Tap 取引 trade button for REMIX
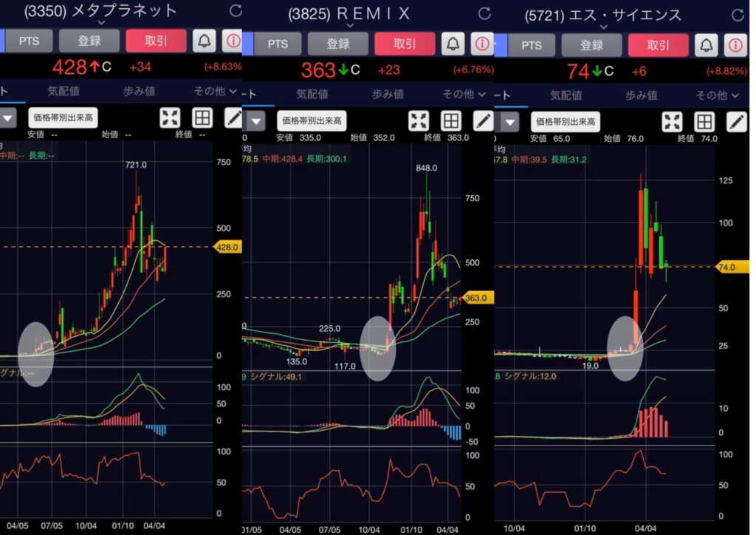 click(x=405, y=44)
